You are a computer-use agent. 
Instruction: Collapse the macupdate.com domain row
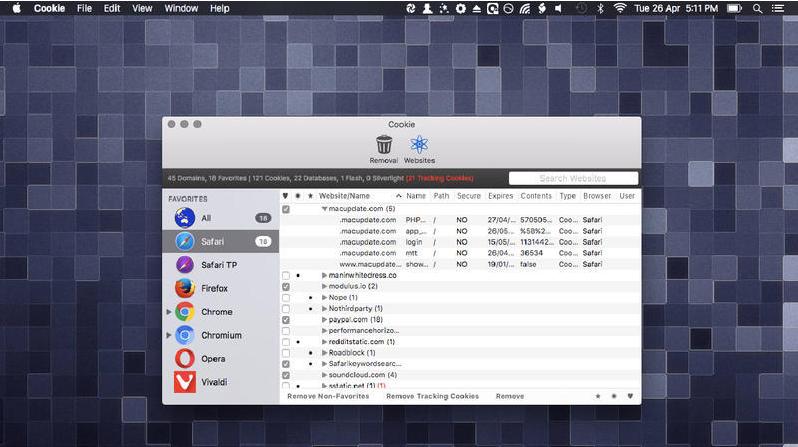324,209
